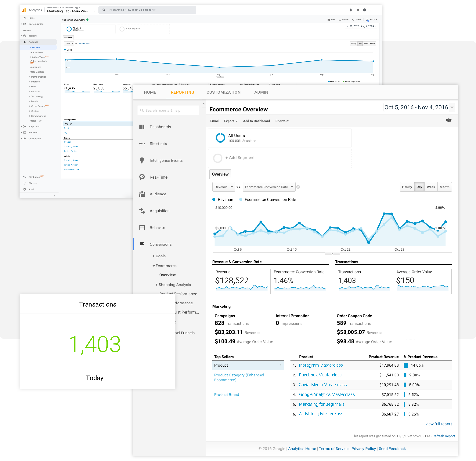
Task: Open the Conversions flag icon
Action: click(x=142, y=244)
